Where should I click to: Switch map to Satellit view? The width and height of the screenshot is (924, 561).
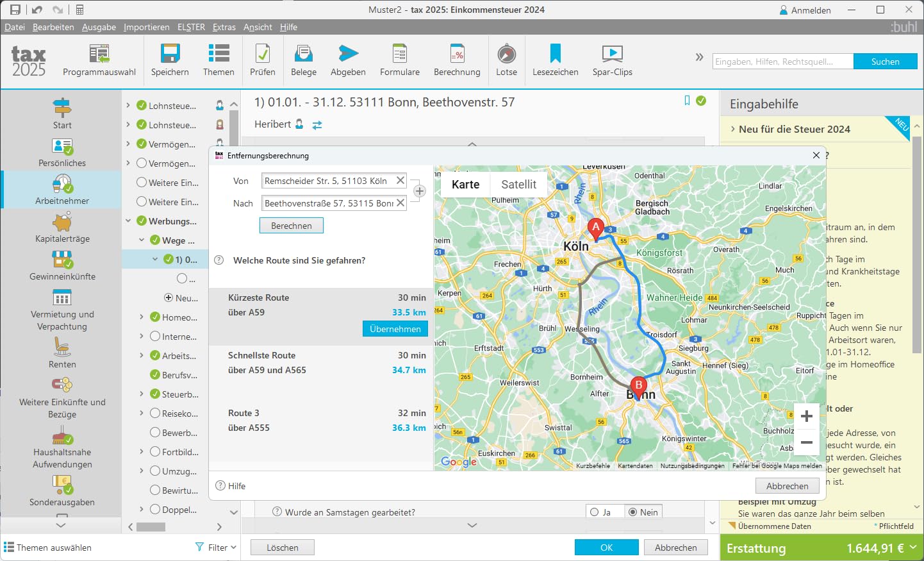coord(518,185)
